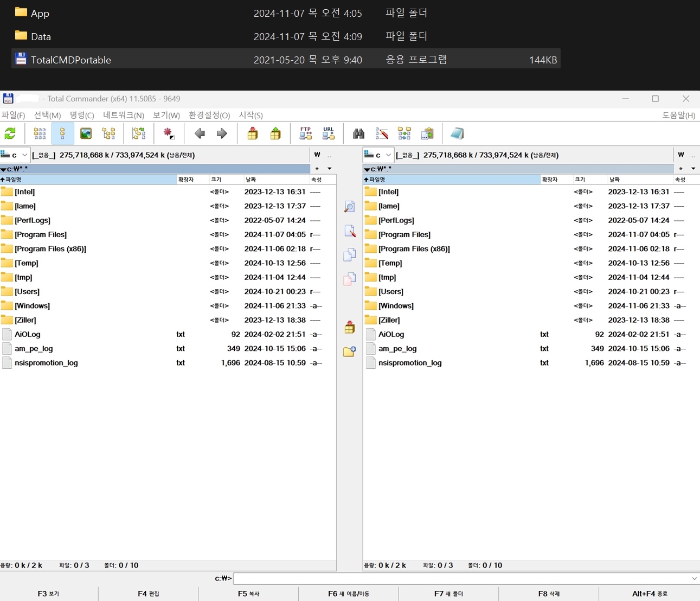Click tree icon with green arrows in toolbar
700x601 pixels.
(139, 133)
